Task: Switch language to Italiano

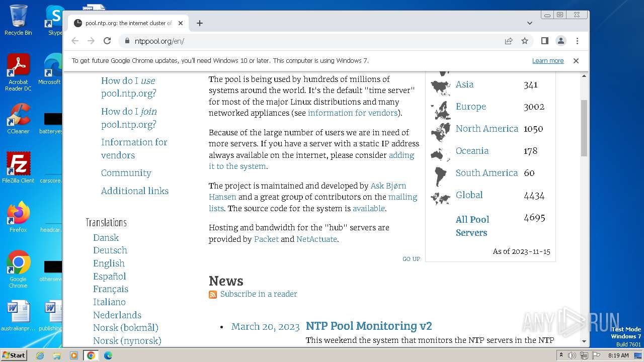Action: (109, 302)
